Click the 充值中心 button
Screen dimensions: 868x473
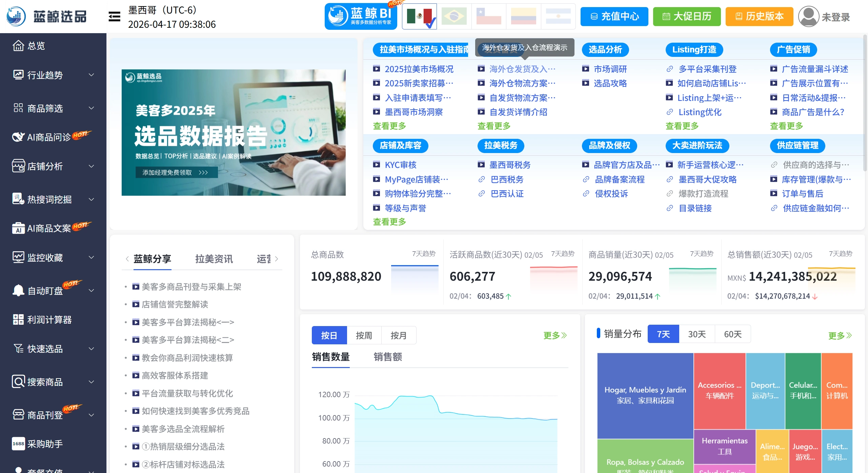coord(614,16)
